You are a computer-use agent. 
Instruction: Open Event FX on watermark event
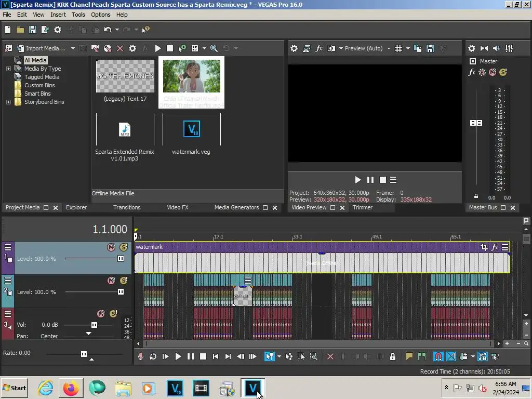(495, 247)
